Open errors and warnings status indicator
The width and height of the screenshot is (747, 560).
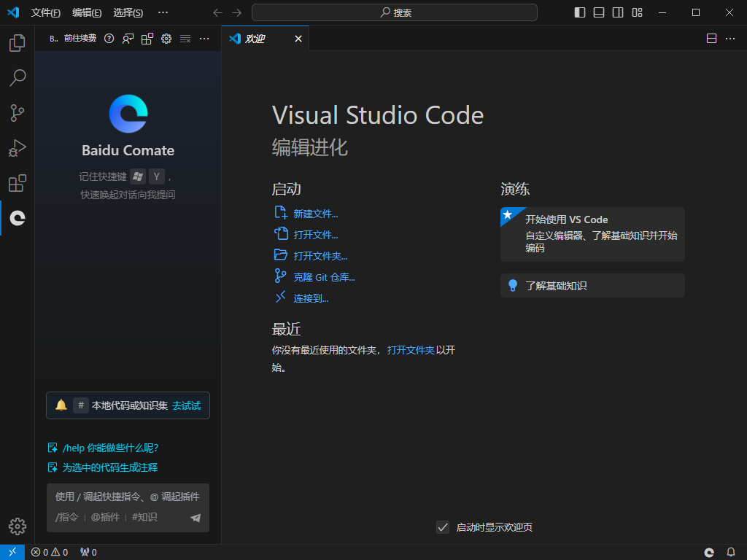[50, 552]
